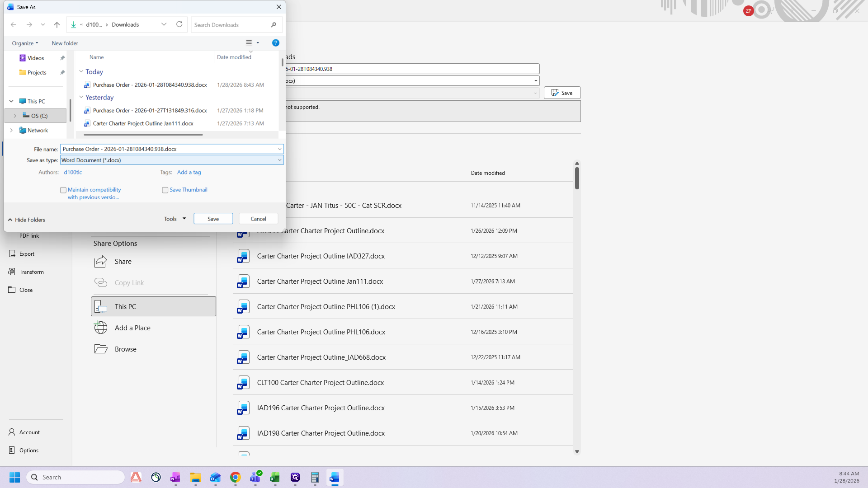Open the help icon in the Save As dialog
This screenshot has width=868, height=488.
275,43
